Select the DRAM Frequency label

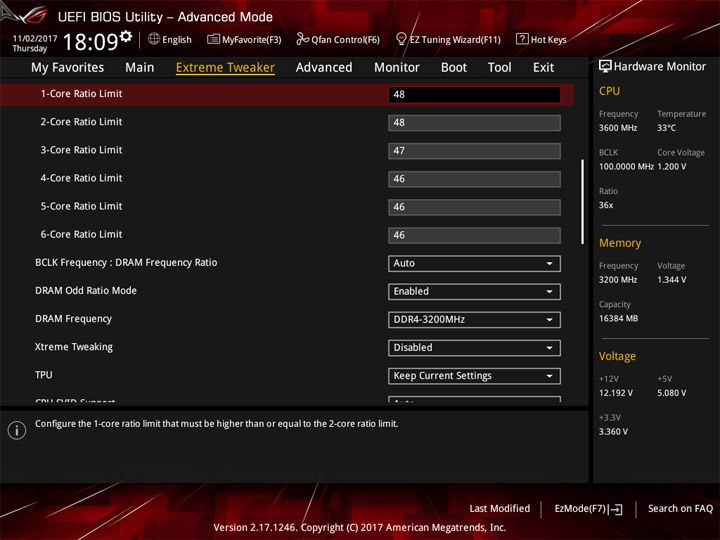(x=73, y=319)
